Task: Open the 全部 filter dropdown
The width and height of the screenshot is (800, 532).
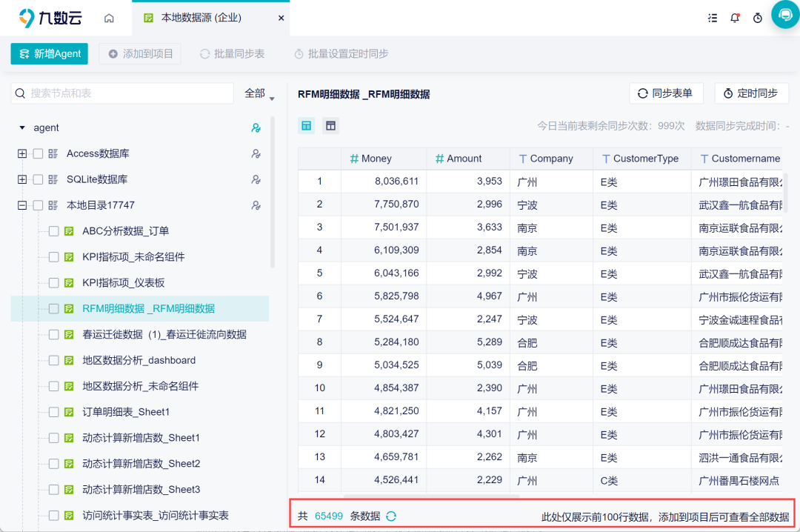Action: click(x=255, y=93)
